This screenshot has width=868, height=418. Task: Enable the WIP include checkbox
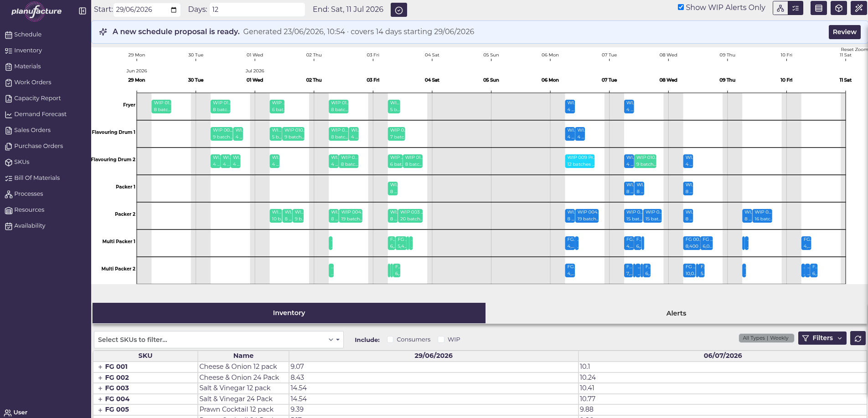441,339
